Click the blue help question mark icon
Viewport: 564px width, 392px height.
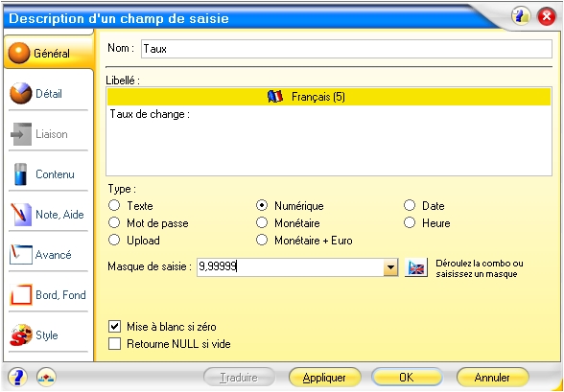17,378
